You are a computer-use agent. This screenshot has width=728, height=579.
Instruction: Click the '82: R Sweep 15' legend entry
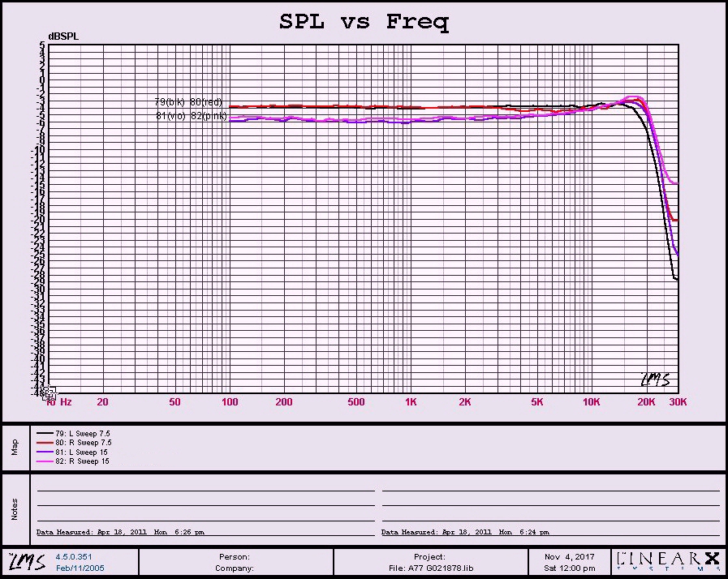coord(82,461)
